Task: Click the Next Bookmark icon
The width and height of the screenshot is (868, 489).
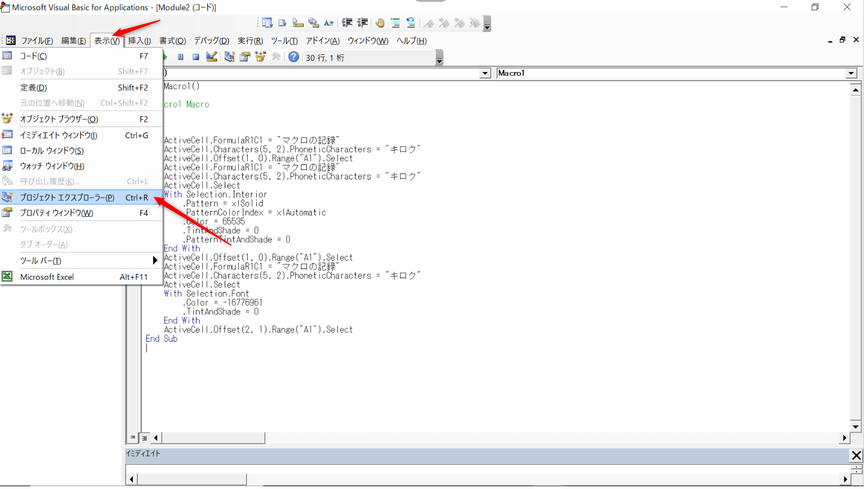Action: 444,23
